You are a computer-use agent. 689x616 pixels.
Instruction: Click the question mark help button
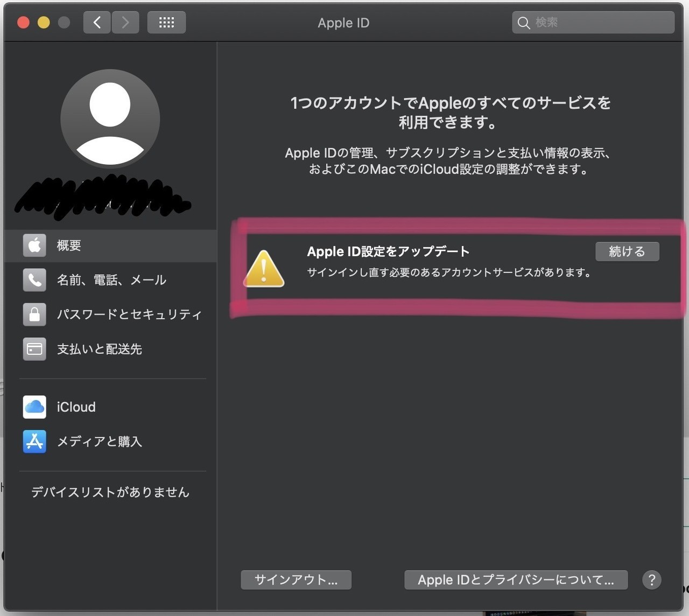pyautogui.click(x=651, y=580)
